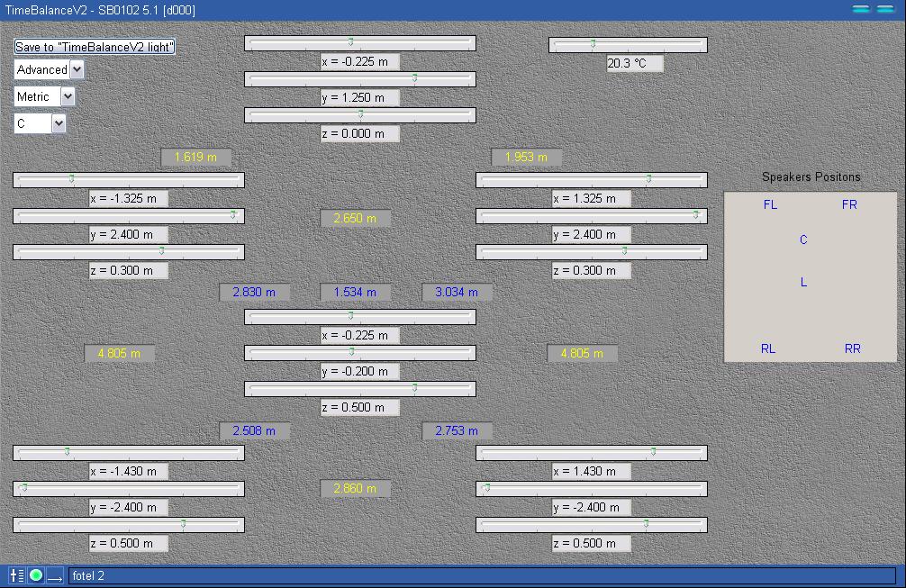Select the RL speaker marker in positions map
The height and width of the screenshot is (588, 906).
(768, 348)
